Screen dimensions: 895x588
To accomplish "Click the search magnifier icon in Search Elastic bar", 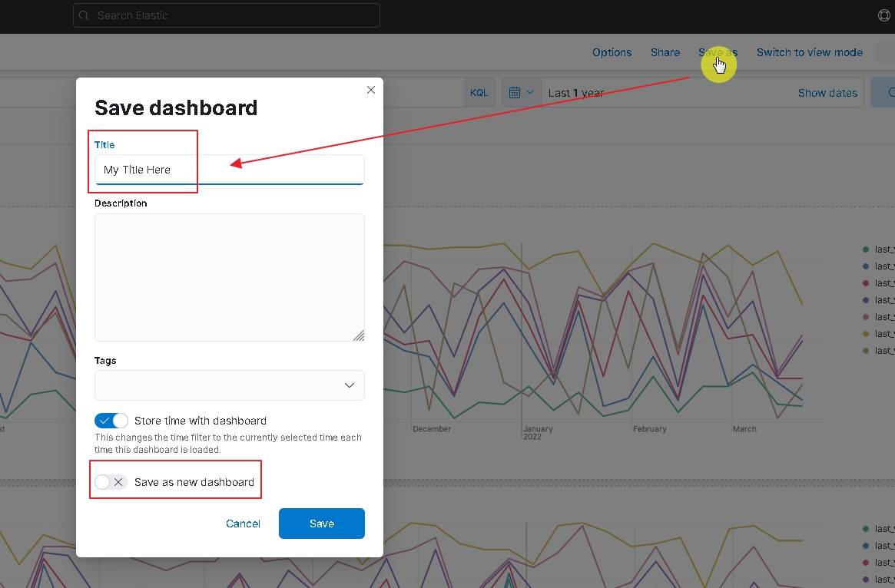I will point(84,15).
